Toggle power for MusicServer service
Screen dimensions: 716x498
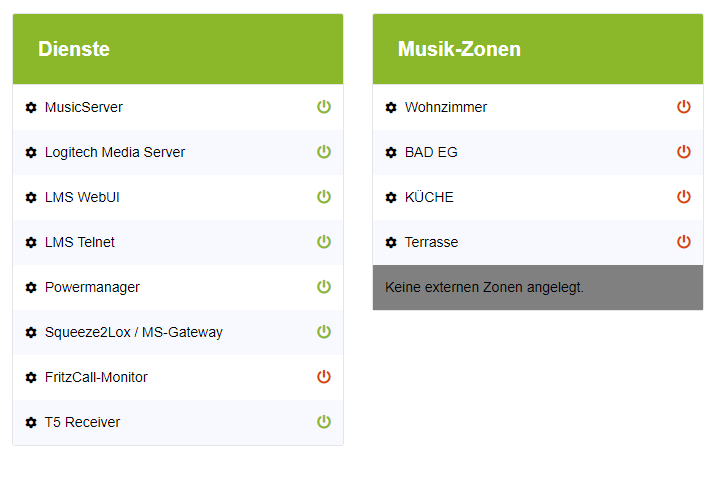coord(324,107)
